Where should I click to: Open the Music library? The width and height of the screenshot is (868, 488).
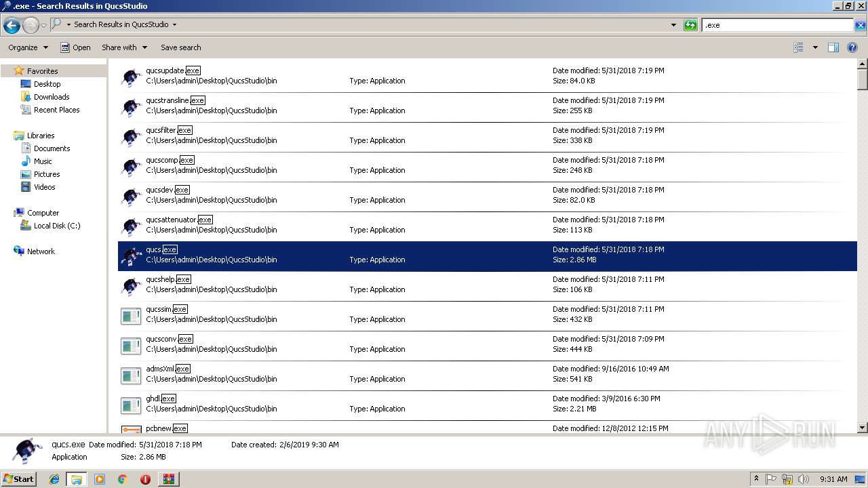43,161
